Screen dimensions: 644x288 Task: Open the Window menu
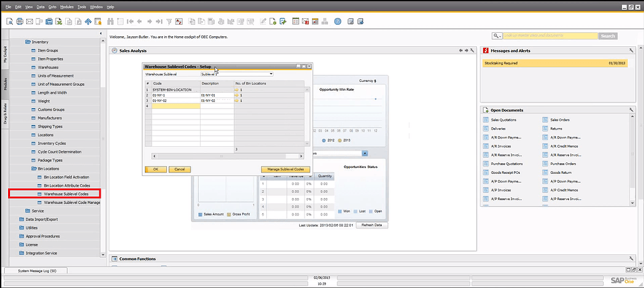[96, 7]
